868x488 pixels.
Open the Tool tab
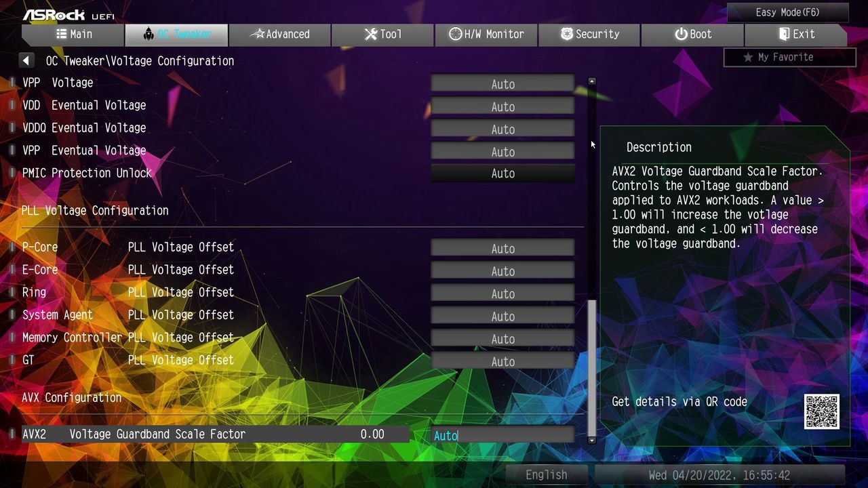(383, 35)
